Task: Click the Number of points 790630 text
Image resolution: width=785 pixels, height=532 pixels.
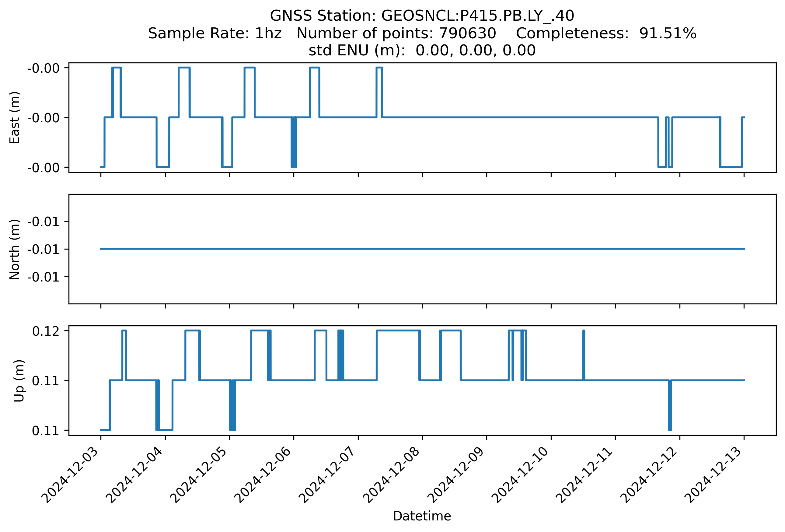Action: (396, 33)
